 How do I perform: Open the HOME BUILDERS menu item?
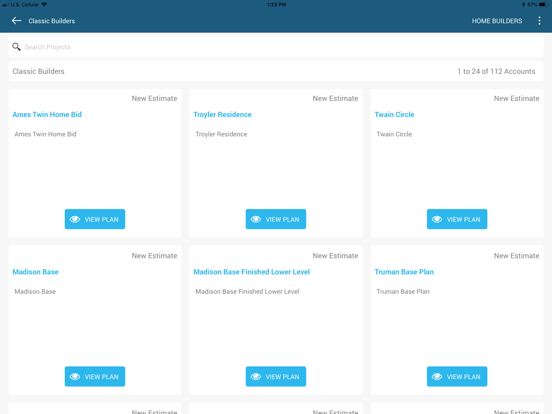click(x=497, y=21)
